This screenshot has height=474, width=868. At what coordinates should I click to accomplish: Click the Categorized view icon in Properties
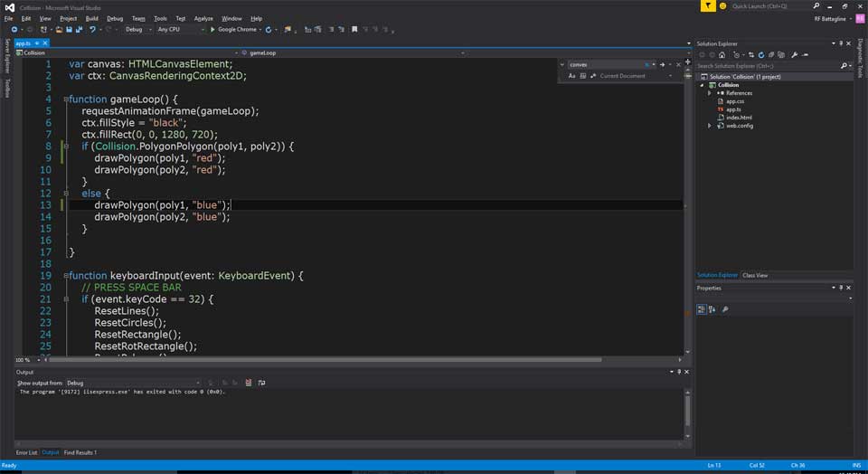tap(702, 309)
